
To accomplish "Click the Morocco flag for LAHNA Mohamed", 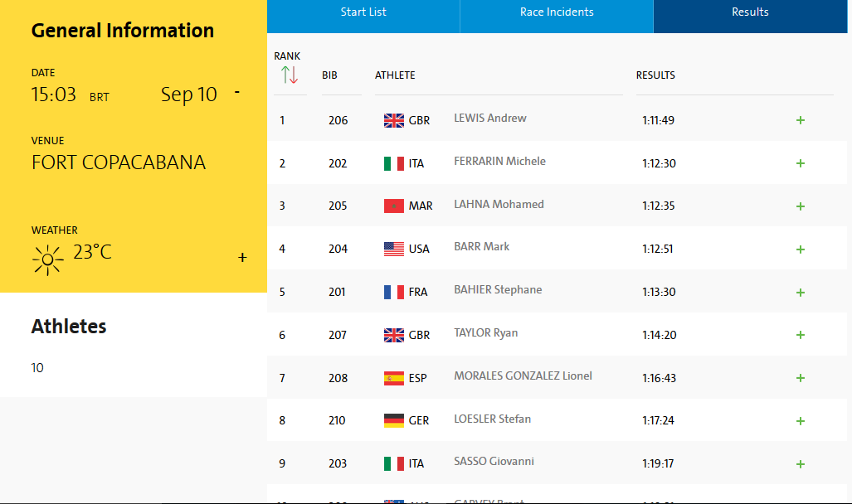I will [393, 206].
